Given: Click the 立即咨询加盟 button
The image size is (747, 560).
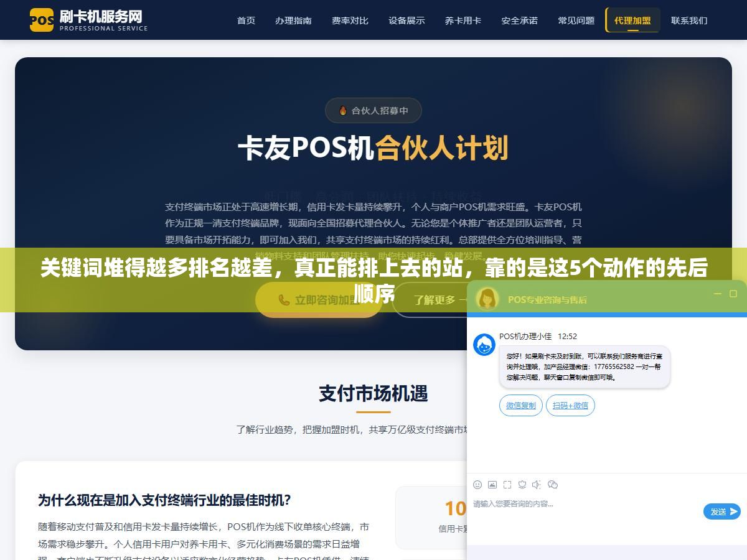Looking at the screenshot, I should point(319,300).
